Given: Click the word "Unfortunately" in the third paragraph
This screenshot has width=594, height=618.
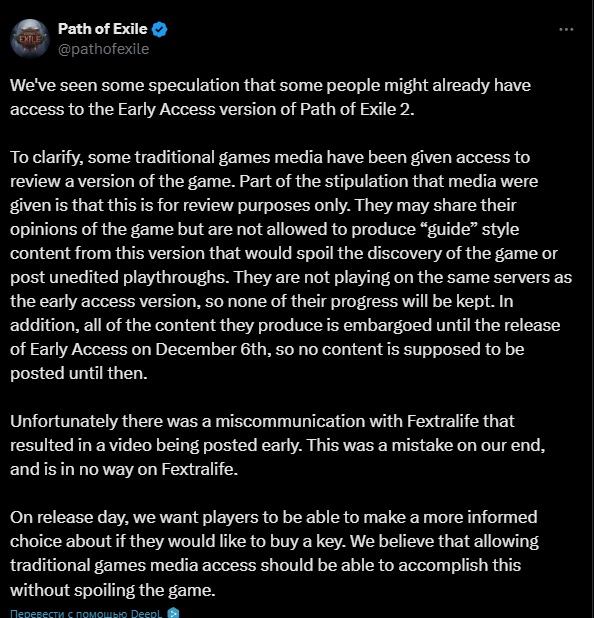Looking at the screenshot, I should coord(64,421).
